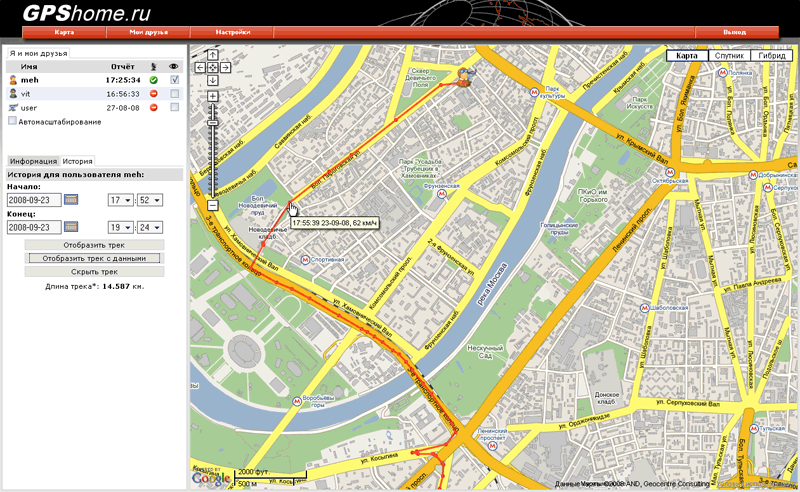Click the green status icon for meh
800x492 pixels.
click(154, 80)
